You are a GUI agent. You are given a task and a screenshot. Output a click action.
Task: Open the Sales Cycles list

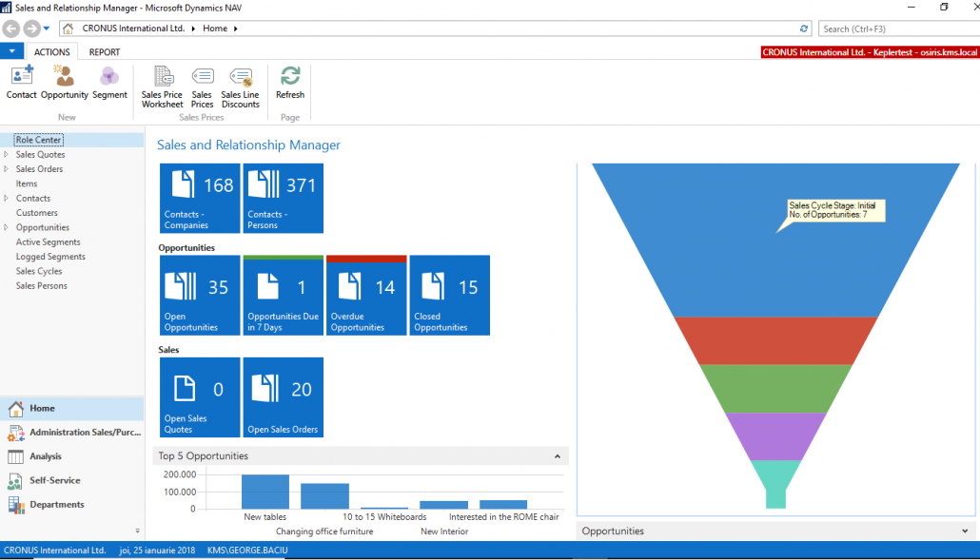[x=39, y=271]
